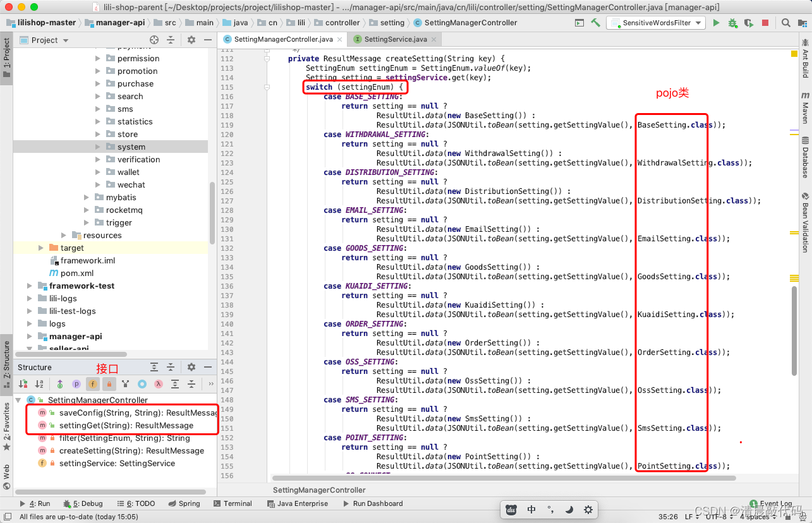Start debugging with the bug icon
812x523 pixels.
click(x=732, y=23)
